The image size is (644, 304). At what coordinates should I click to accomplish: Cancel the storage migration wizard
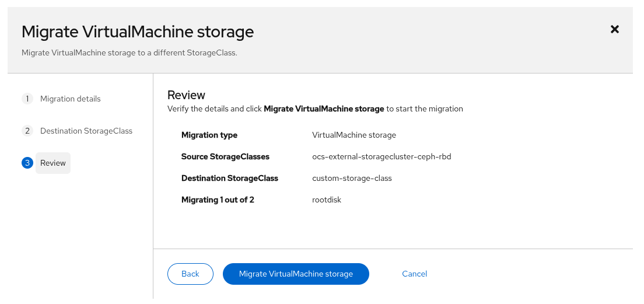(414, 274)
